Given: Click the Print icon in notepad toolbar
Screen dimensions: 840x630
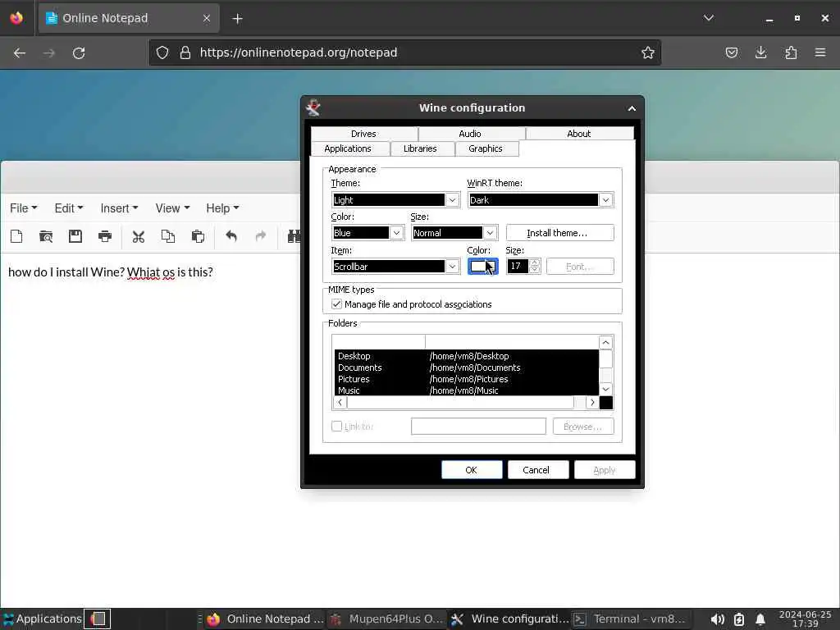Looking at the screenshot, I should [105, 236].
